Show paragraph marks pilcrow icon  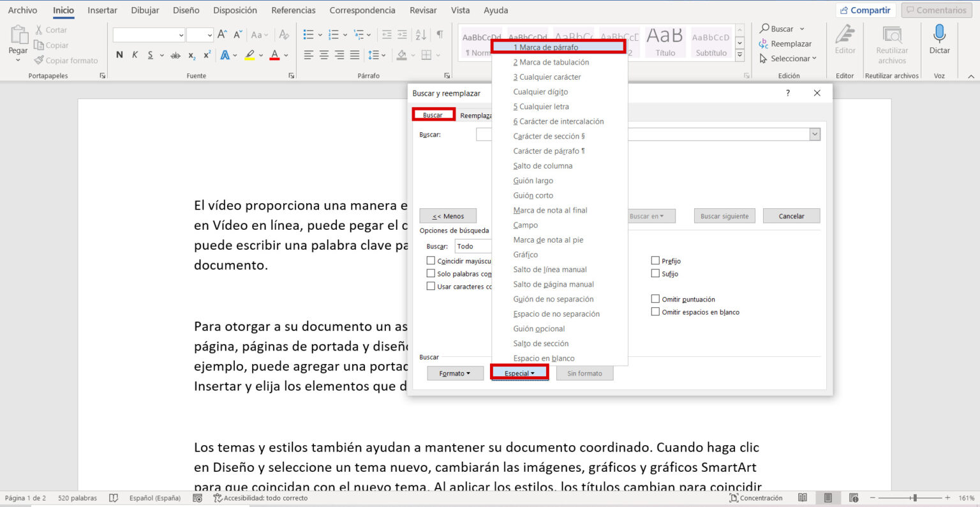pyautogui.click(x=440, y=34)
